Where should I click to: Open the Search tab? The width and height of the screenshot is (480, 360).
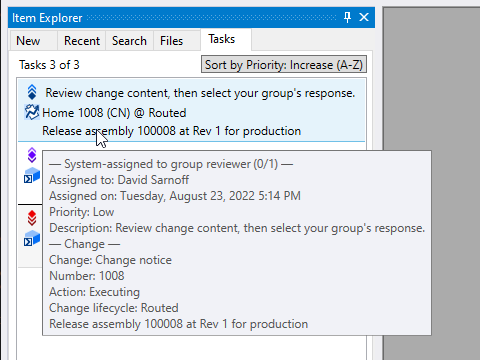pyautogui.click(x=129, y=41)
